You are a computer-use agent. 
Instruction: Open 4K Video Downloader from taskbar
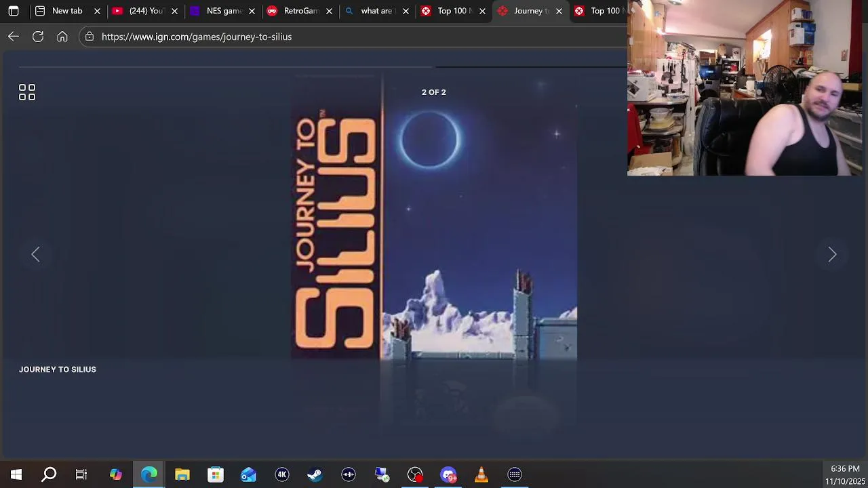pos(282,474)
